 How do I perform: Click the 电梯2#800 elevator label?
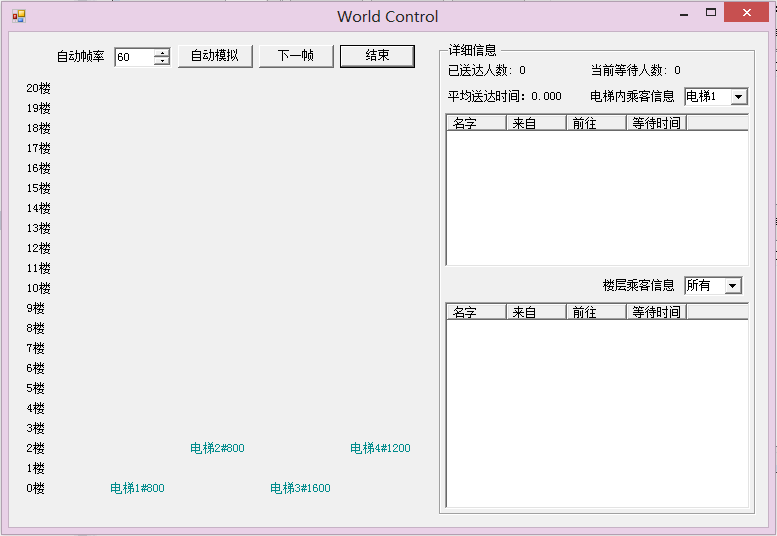(x=218, y=448)
